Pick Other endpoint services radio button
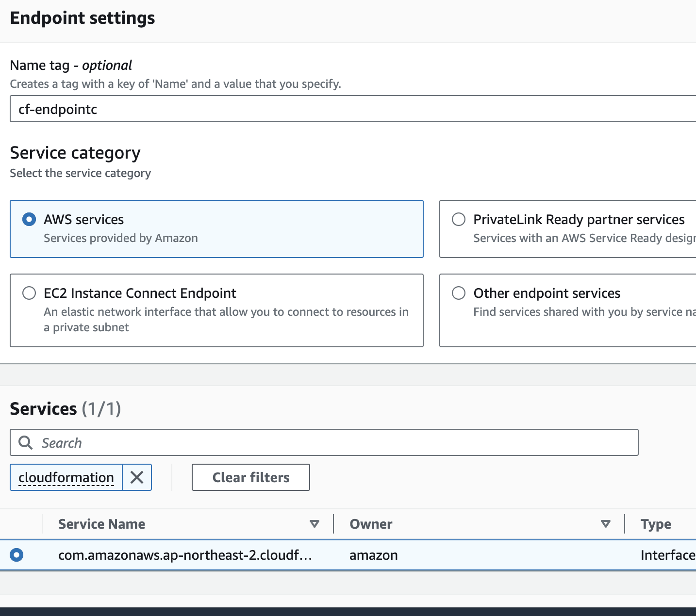The image size is (696, 616). [x=459, y=293]
